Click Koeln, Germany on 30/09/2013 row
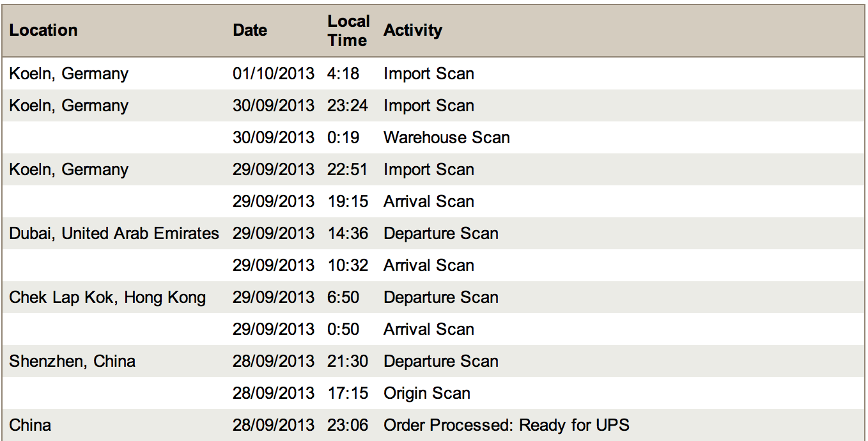Screen dimensions: 868x441 pyautogui.click(x=69, y=105)
